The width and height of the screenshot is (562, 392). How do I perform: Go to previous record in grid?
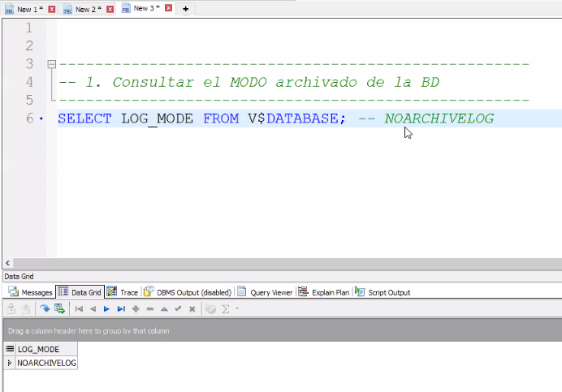[x=93, y=308]
